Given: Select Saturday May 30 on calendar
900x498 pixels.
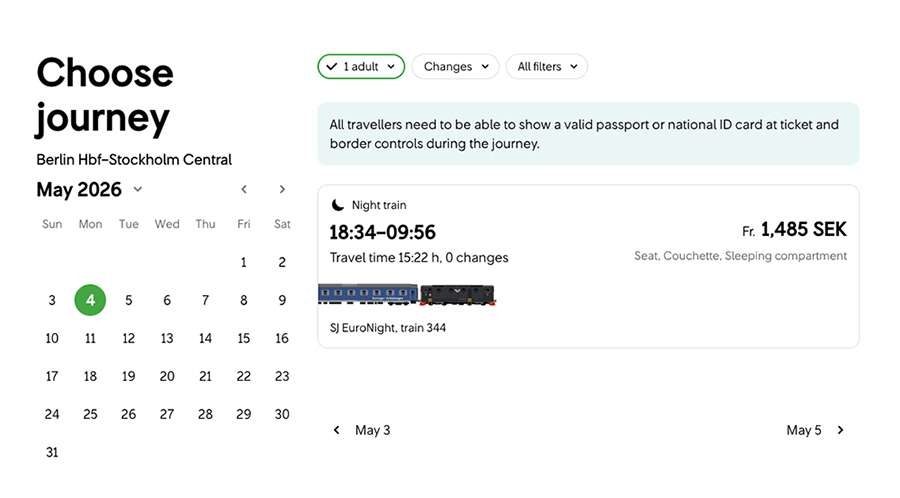Looking at the screenshot, I should click(282, 414).
